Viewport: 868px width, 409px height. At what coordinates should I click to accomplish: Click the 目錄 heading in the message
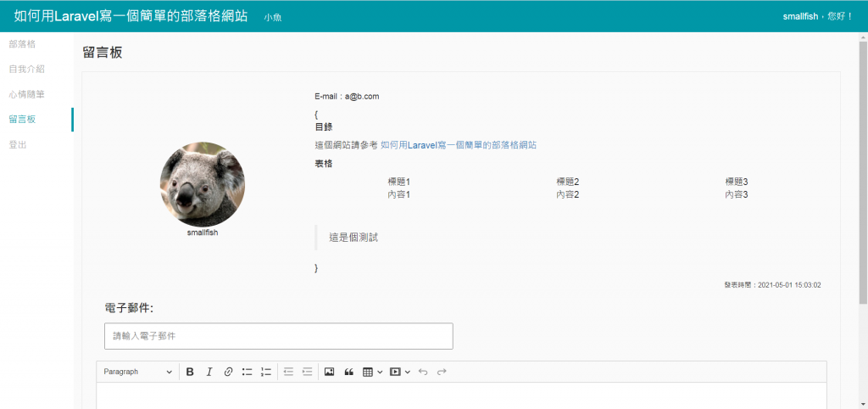323,126
